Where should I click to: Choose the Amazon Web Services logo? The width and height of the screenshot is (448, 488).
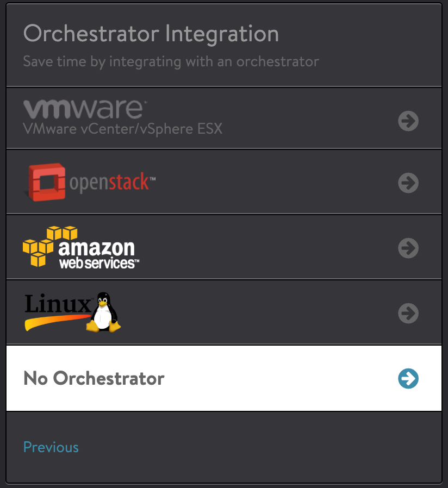coord(81,247)
